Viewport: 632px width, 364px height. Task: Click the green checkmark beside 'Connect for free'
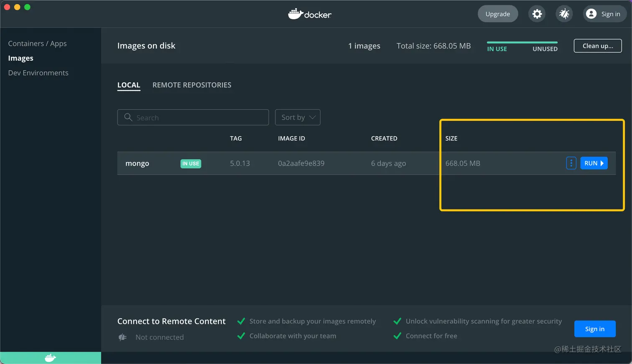(398, 336)
